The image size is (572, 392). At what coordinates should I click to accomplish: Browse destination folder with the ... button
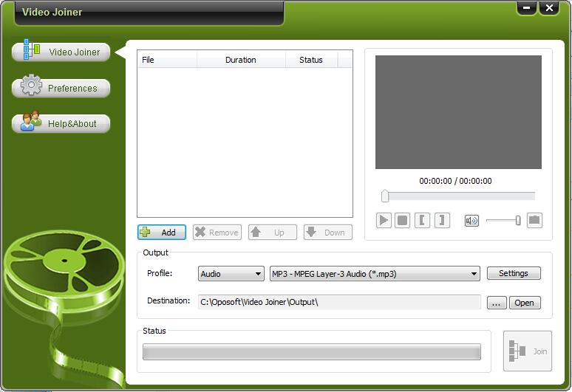click(496, 303)
